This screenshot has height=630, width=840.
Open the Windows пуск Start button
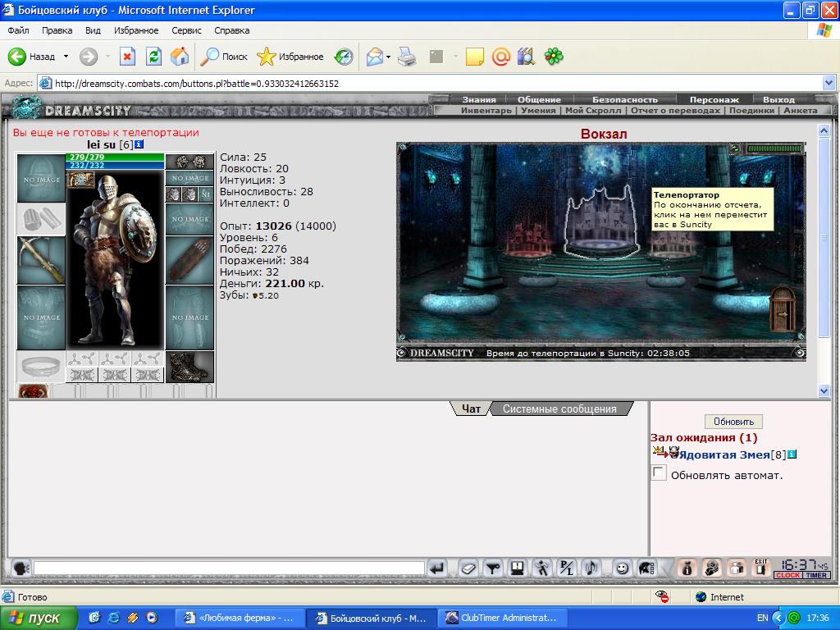click(x=38, y=618)
